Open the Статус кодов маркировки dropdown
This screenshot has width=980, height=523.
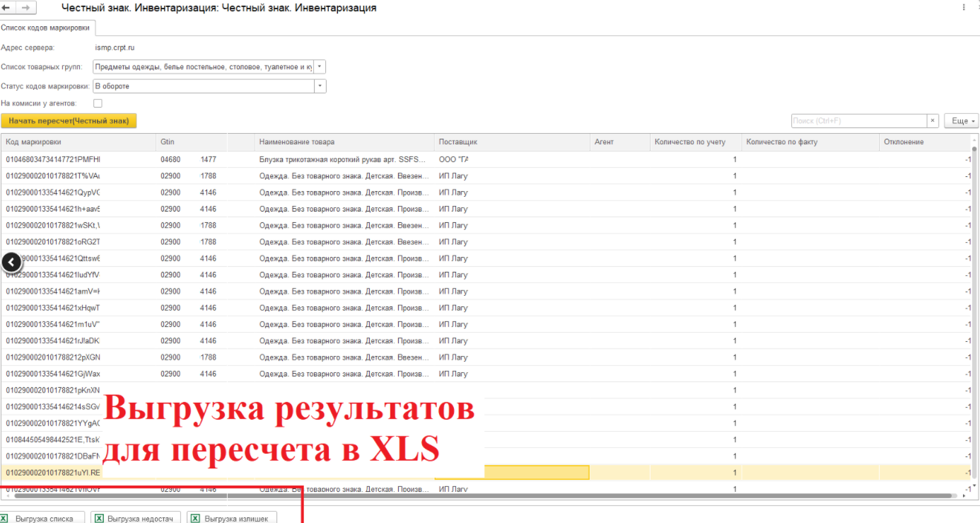point(319,86)
